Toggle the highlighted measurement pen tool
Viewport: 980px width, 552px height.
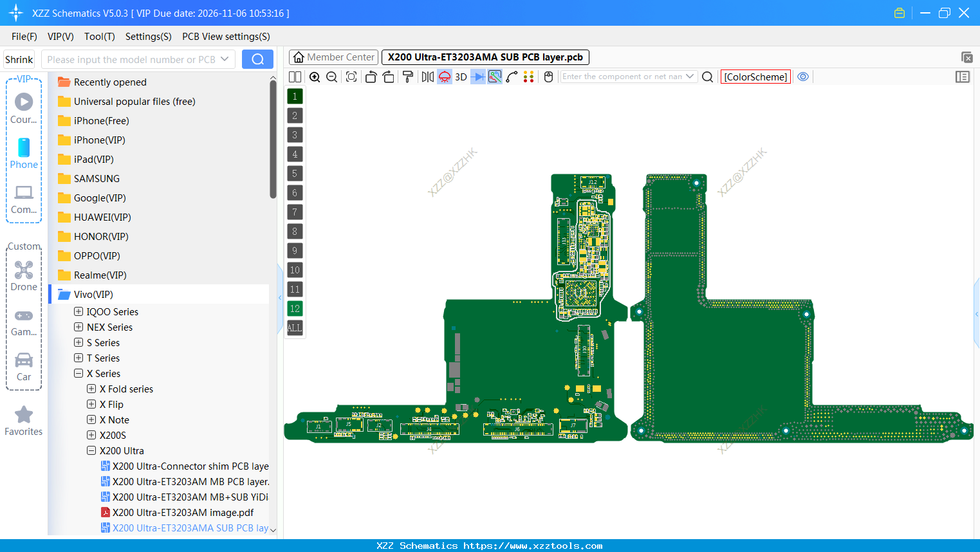tap(494, 77)
